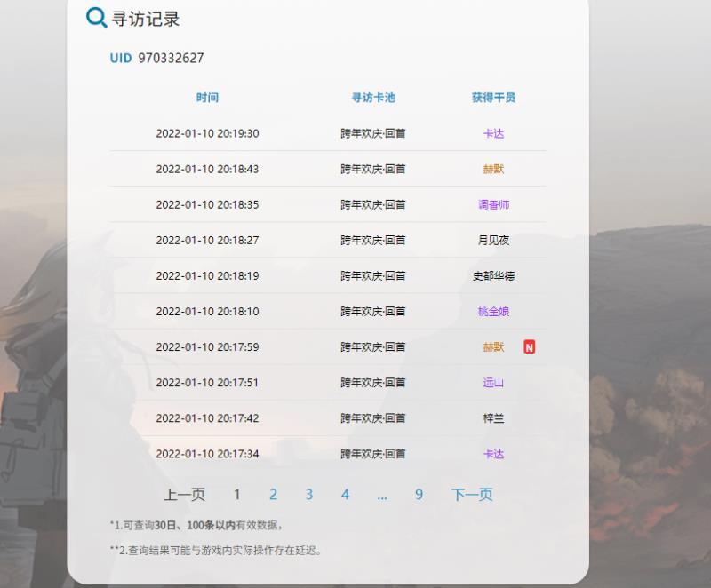Click operator 赫默 in the 20:18:43 row
Viewport: 711px width, 588px height.
coord(493,169)
